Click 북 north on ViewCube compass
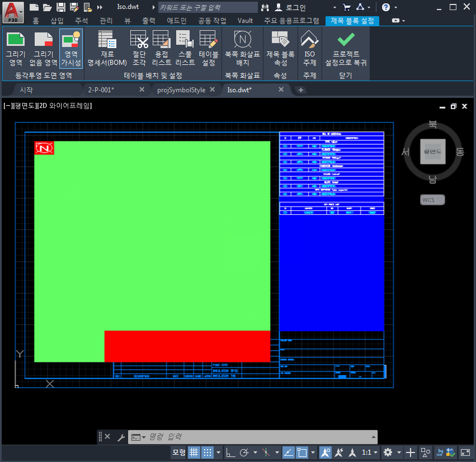 pos(432,125)
